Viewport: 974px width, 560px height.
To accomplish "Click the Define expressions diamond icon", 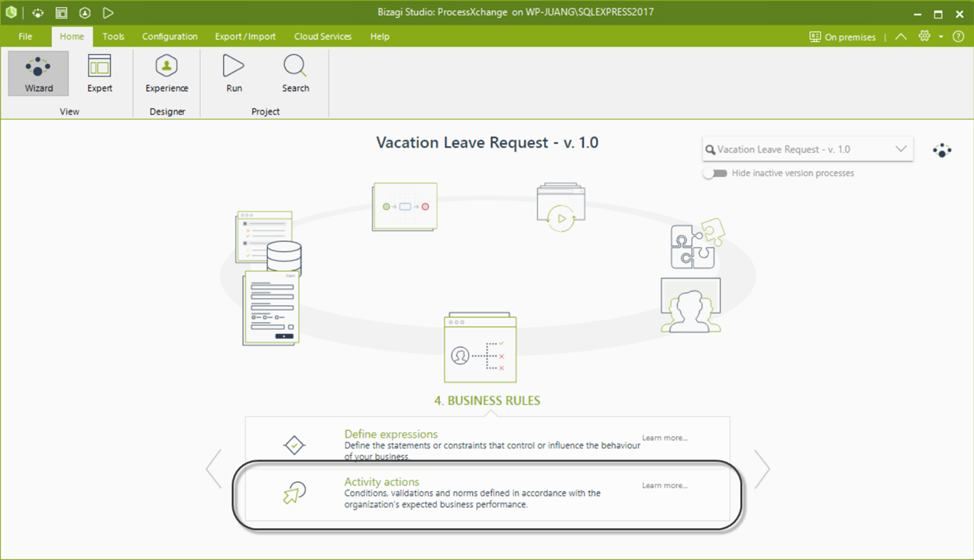I will (x=294, y=445).
